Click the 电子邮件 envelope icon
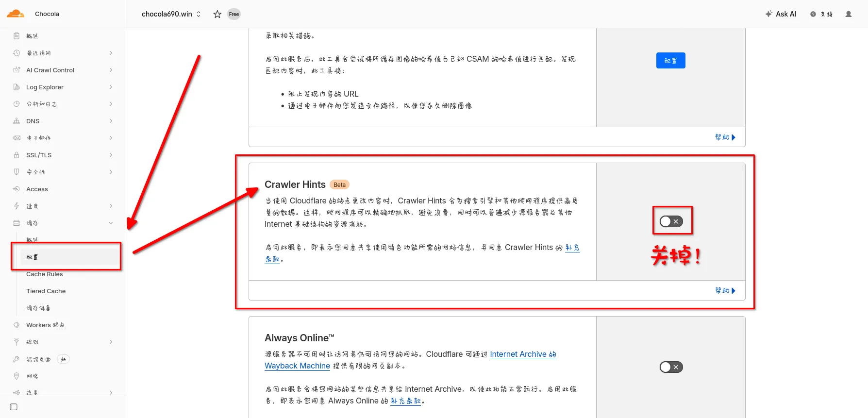 click(17, 138)
